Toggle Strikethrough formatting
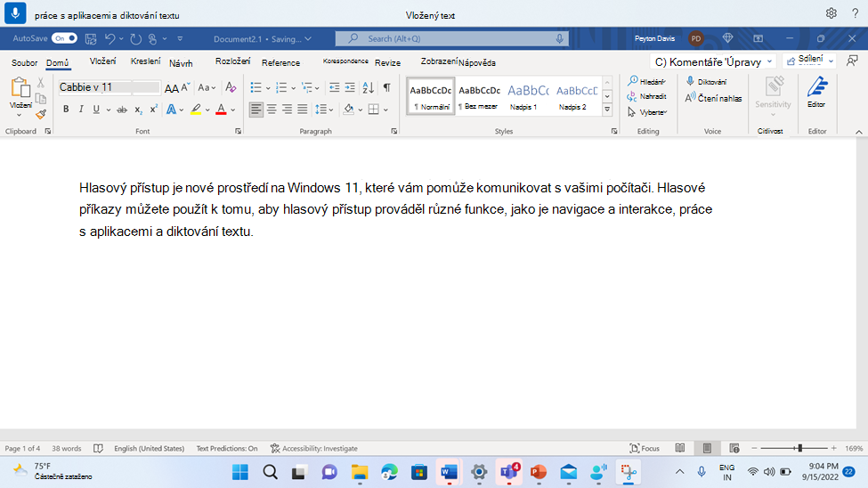This screenshot has height=488, width=868. click(x=122, y=110)
